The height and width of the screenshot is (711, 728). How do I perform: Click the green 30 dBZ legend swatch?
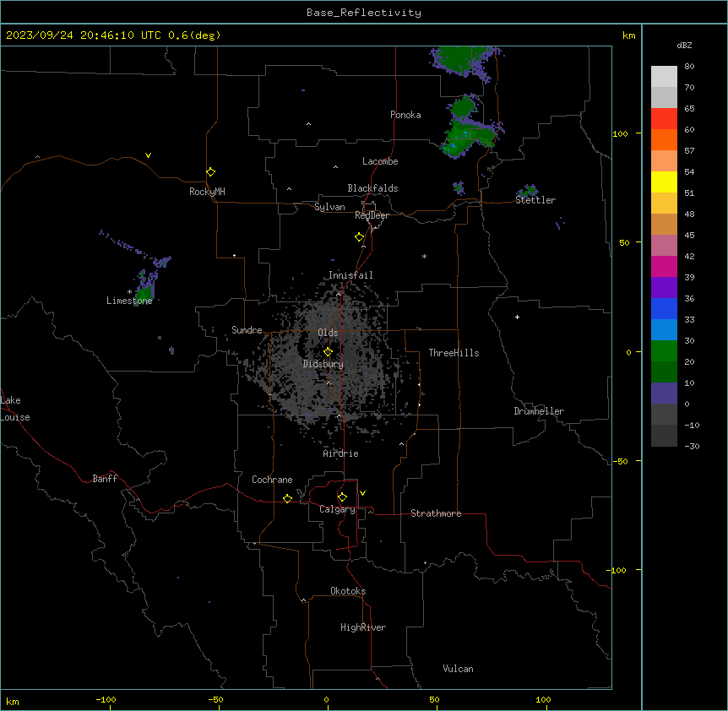[x=664, y=351]
